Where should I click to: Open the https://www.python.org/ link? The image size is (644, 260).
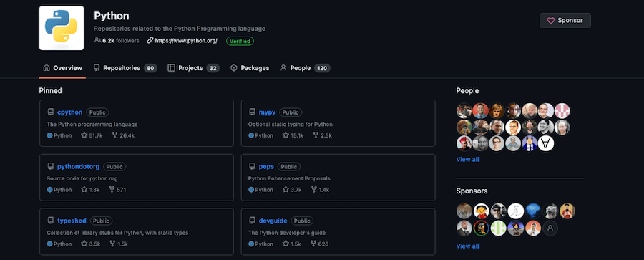pos(182,41)
